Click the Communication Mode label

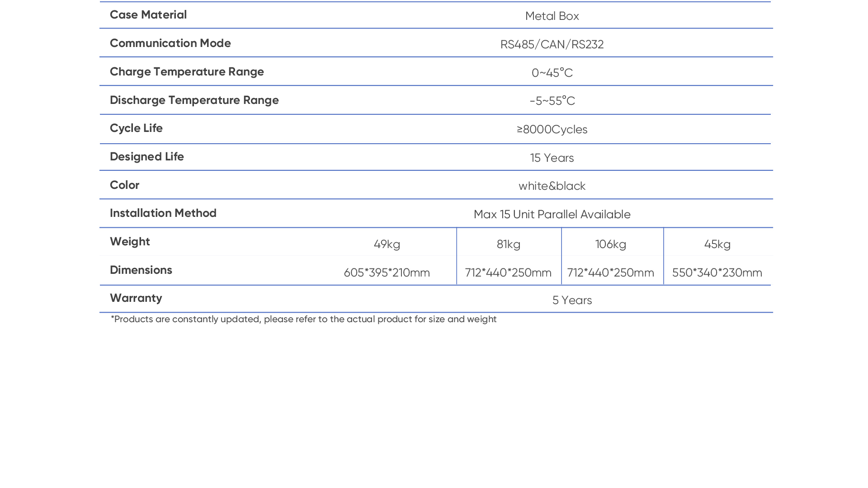pyautogui.click(x=170, y=43)
